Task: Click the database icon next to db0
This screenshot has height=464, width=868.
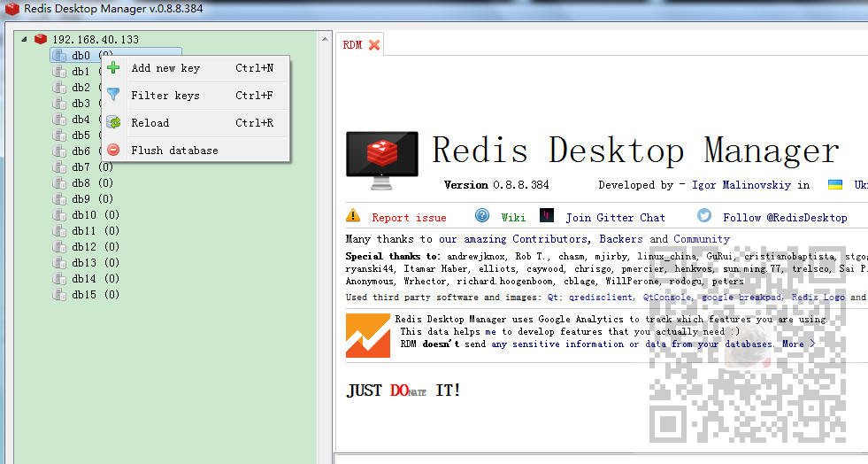Action: 60,56
